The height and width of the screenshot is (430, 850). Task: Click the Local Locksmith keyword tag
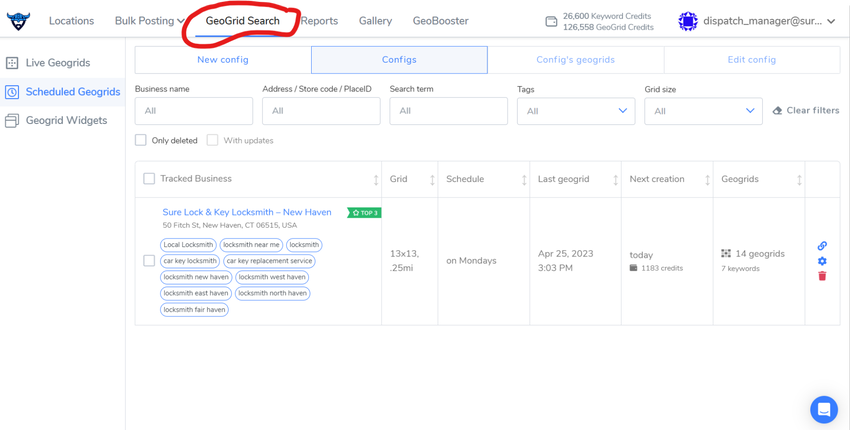pos(188,245)
